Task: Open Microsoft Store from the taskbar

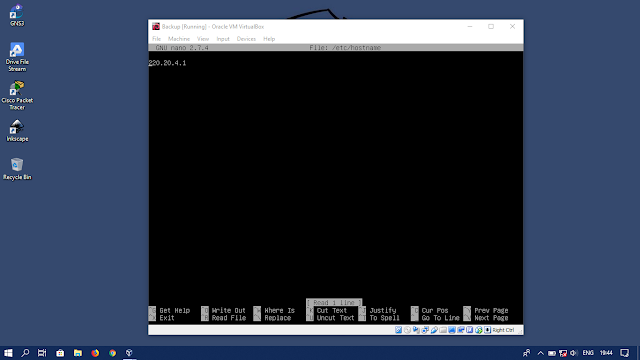Action: (x=60, y=353)
